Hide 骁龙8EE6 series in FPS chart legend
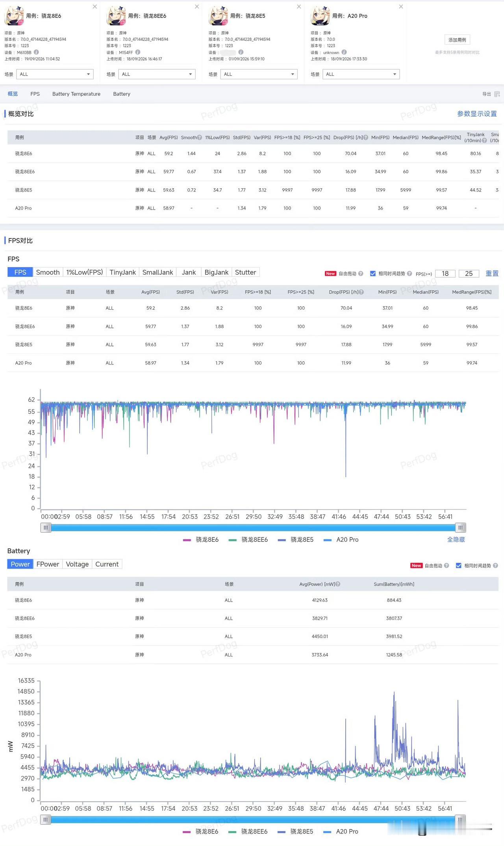 tap(248, 539)
